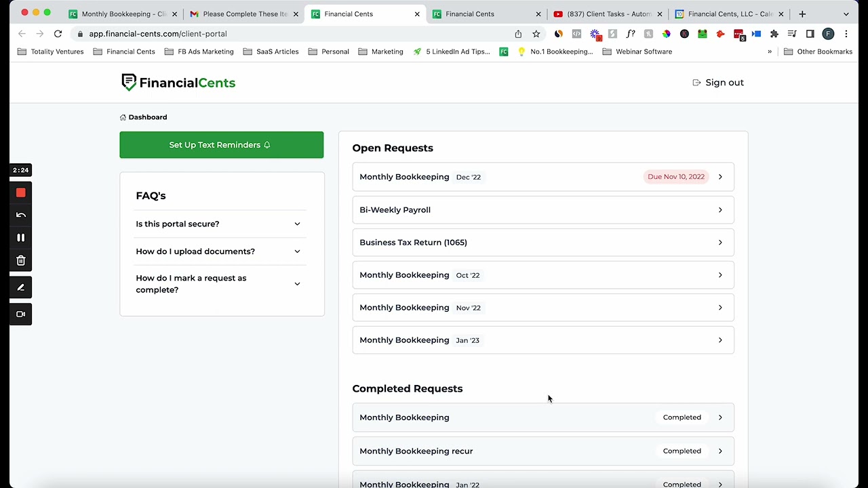The image size is (868, 488).
Task: Open the Totality Ventures bookmark folder
Action: (51, 52)
